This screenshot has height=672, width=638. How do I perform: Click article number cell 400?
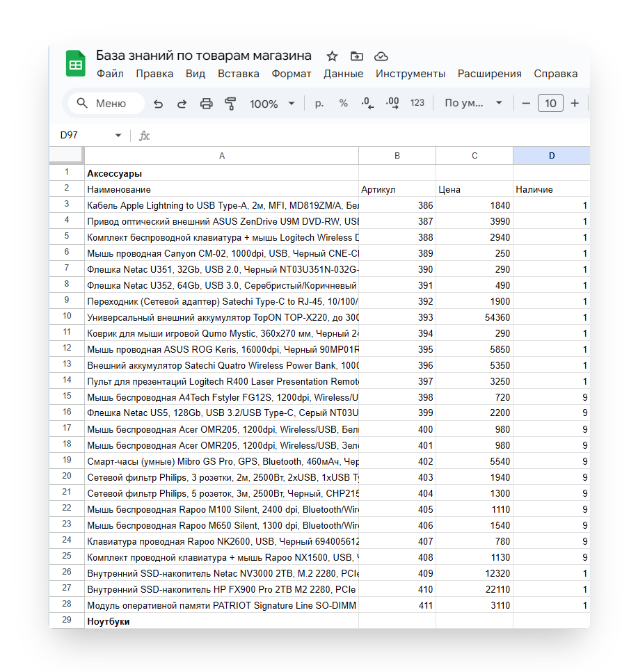[x=397, y=429]
